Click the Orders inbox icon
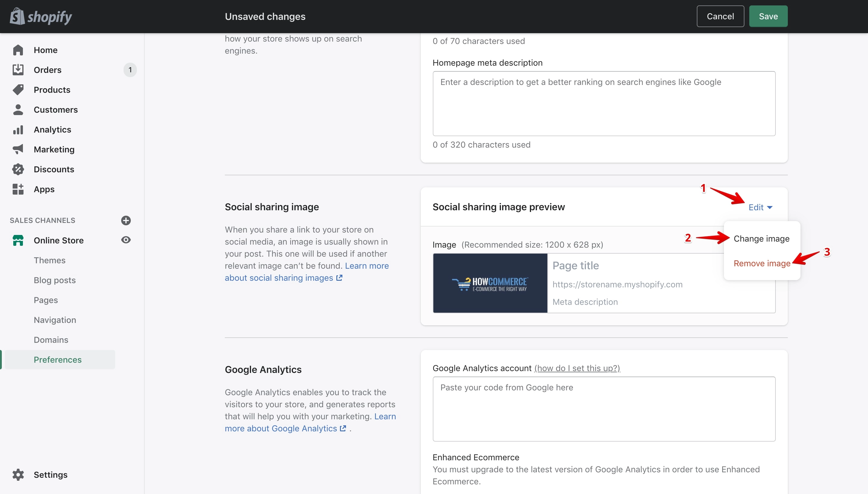The height and width of the screenshot is (494, 868). [18, 70]
